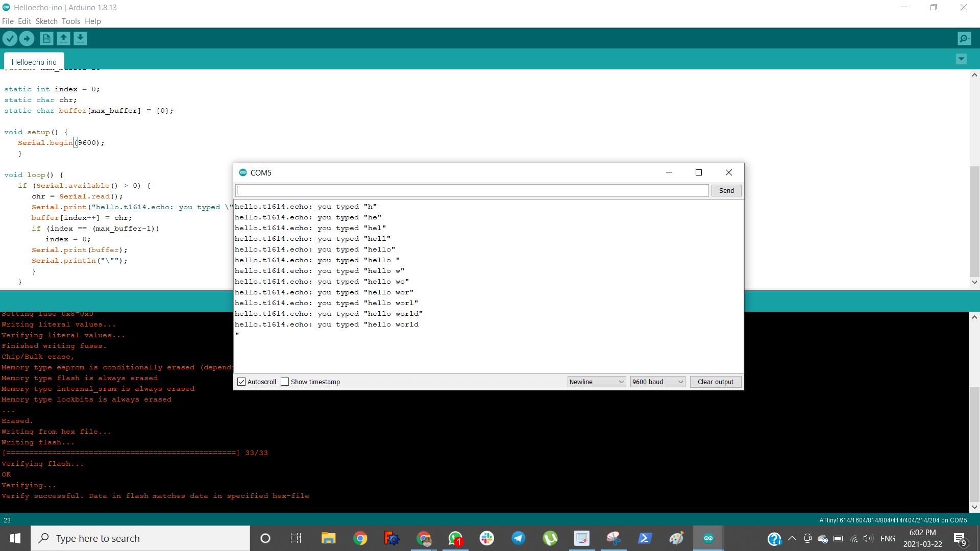Click the Clear output button
Viewport: 980px width, 551px height.
(716, 382)
